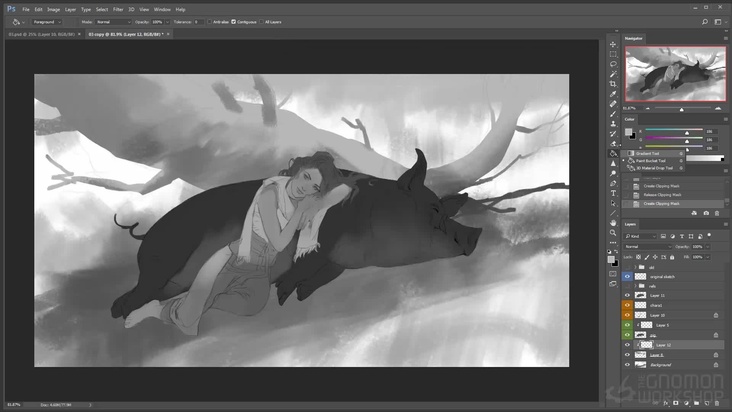Toggle visibility of Layer 10

tap(627, 315)
